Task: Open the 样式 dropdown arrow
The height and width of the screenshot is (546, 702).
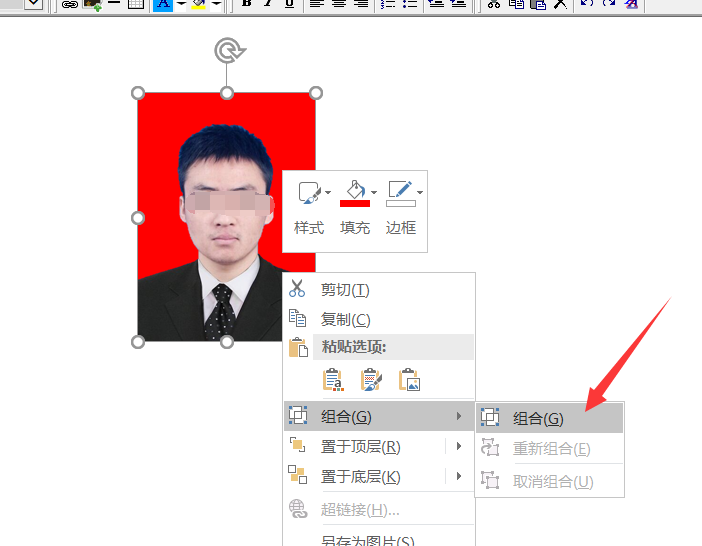Action: click(328, 192)
